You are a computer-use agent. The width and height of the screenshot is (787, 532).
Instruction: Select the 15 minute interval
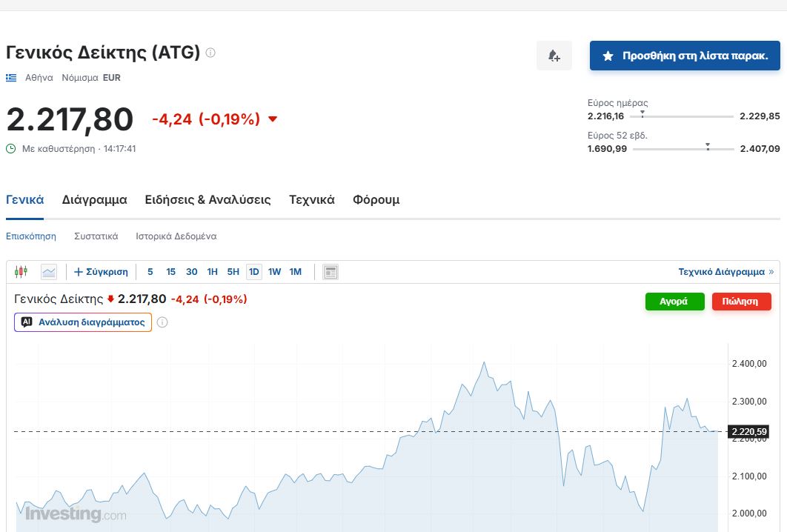click(170, 272)
